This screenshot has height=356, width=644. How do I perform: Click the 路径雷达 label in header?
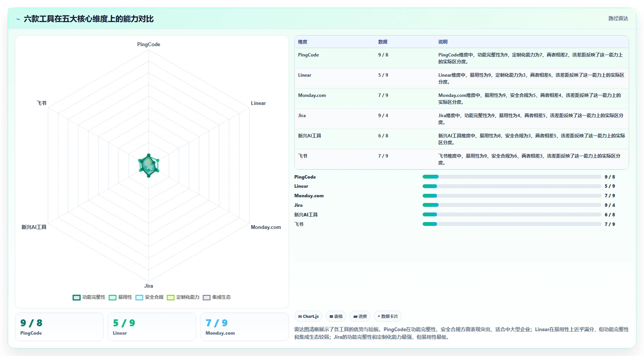(618, 18)
